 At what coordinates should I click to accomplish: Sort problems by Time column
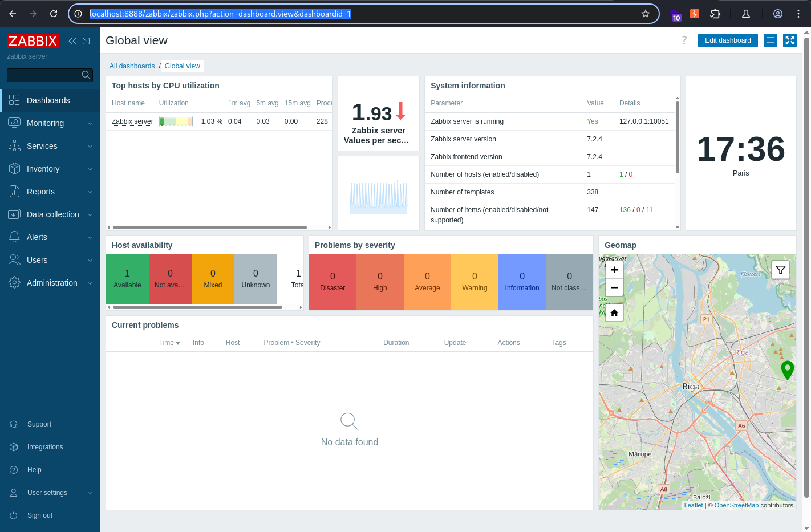pos(169,343)
